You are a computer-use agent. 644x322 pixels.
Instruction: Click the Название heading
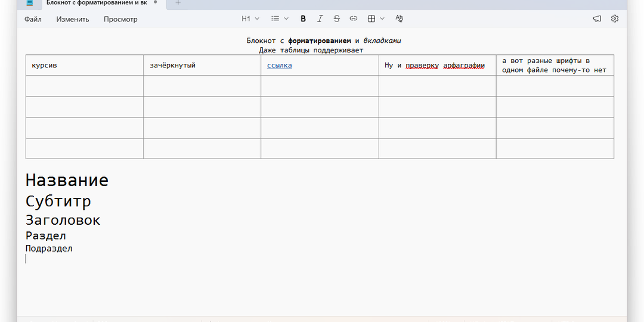tap(67, 180)
